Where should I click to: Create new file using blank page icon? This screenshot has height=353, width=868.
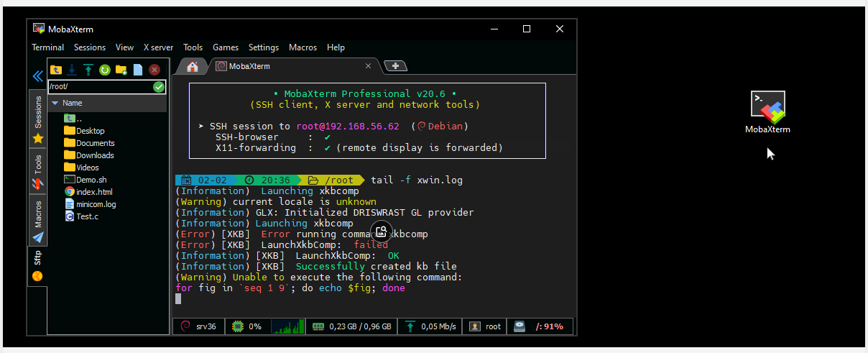(138, 70)
